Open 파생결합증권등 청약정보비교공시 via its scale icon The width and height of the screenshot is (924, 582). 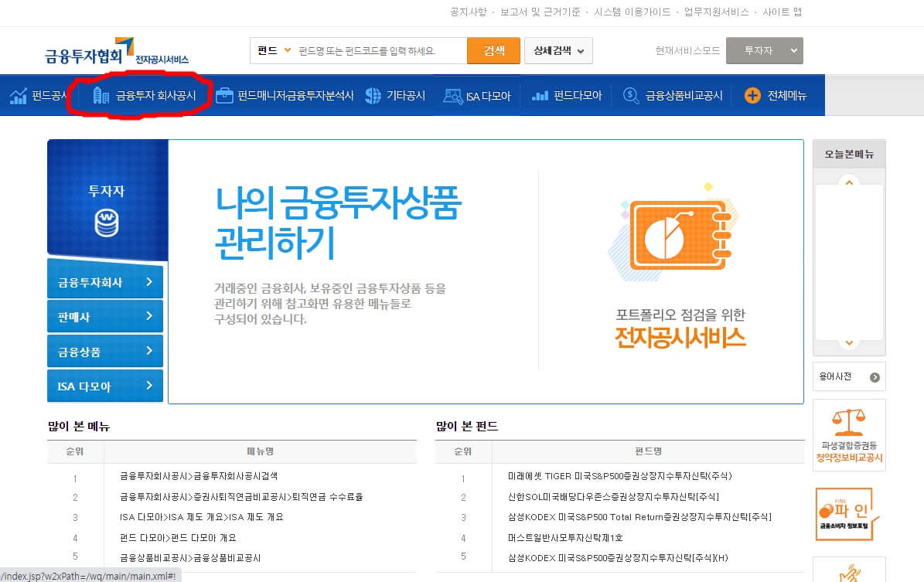(848, 434)
